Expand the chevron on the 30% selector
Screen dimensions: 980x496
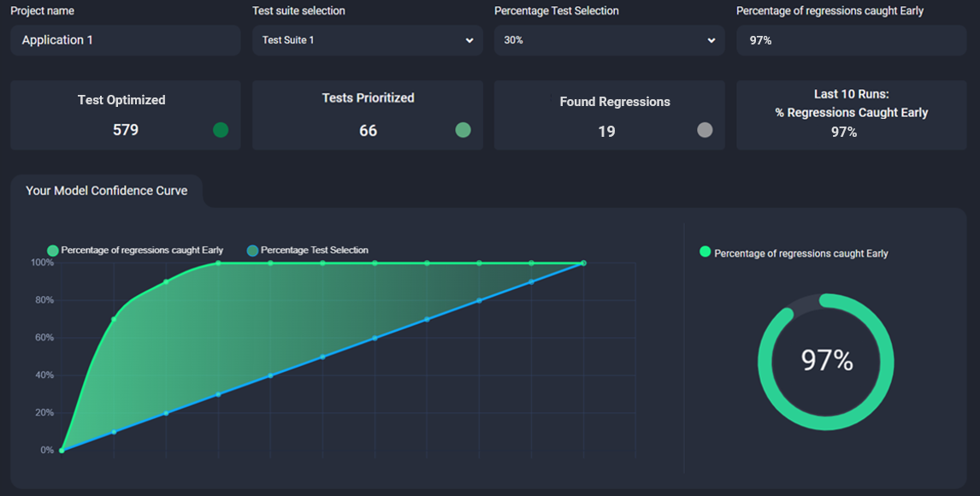(711, 39)
